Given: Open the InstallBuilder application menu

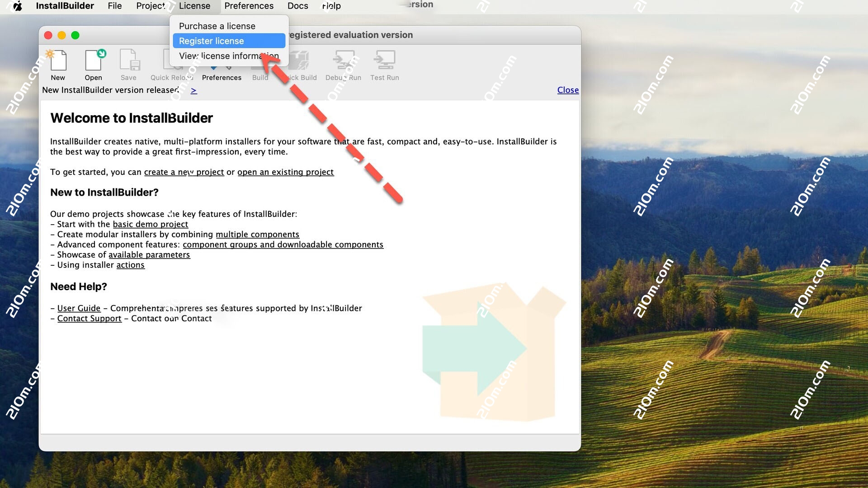Looking at the screenshot, I should (x=65, y=6).
